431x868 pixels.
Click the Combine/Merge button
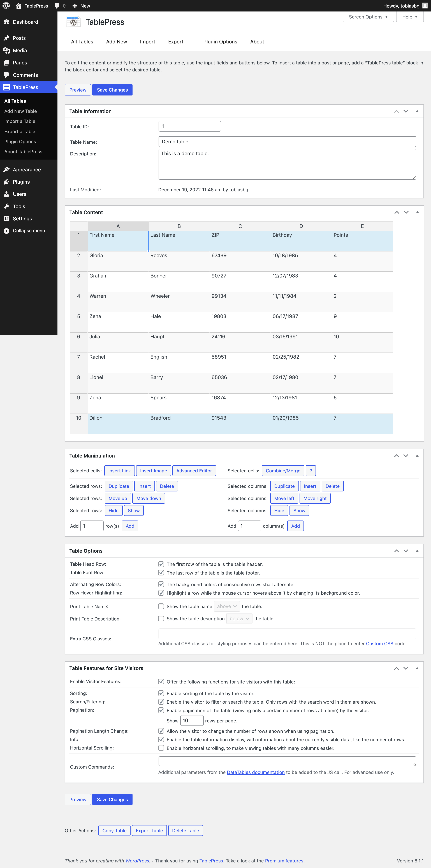pyautogui.click(x=283, y=471)
